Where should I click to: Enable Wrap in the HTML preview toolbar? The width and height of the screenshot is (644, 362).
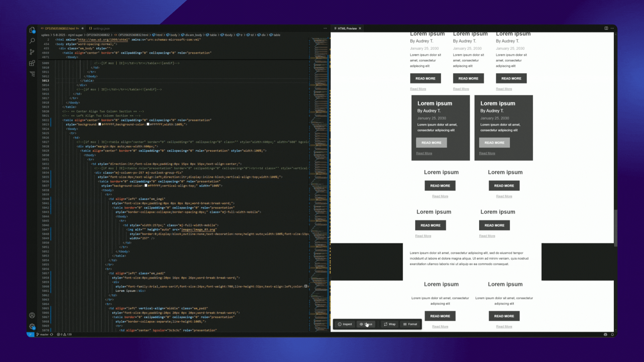tap(389, 324)
